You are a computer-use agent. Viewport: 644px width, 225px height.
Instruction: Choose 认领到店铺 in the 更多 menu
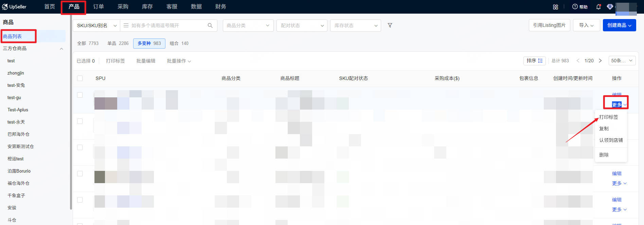(x=611, y=140)
